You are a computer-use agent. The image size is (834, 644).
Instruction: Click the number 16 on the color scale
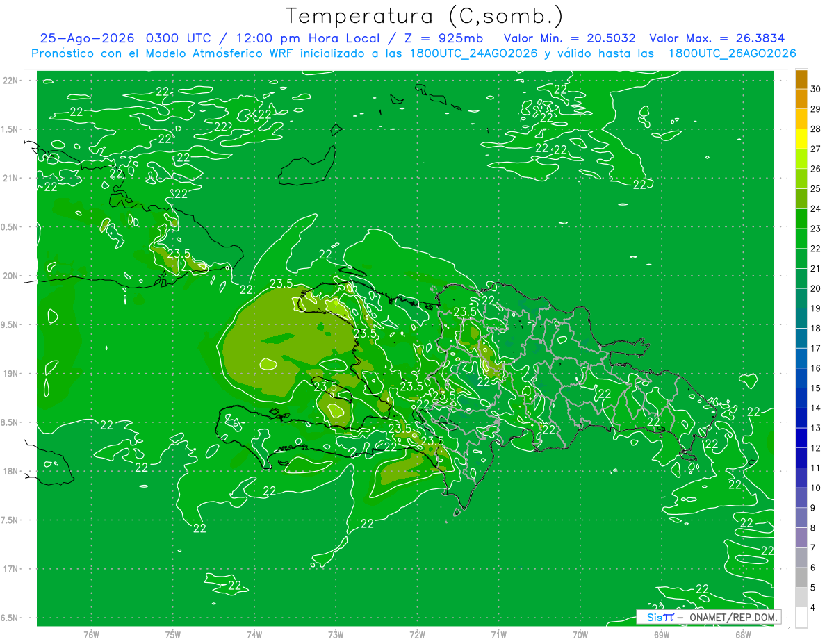coord(816,368)
